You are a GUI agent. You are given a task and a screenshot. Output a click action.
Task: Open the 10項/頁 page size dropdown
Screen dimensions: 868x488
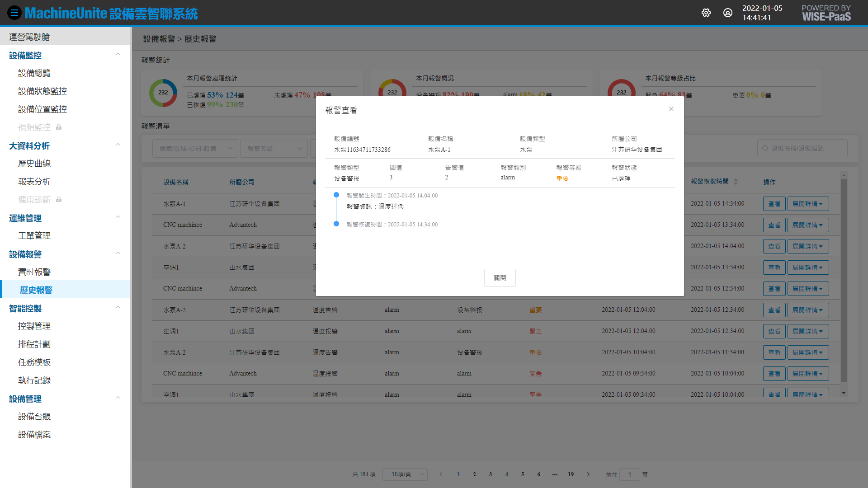(x=405, y=474)
